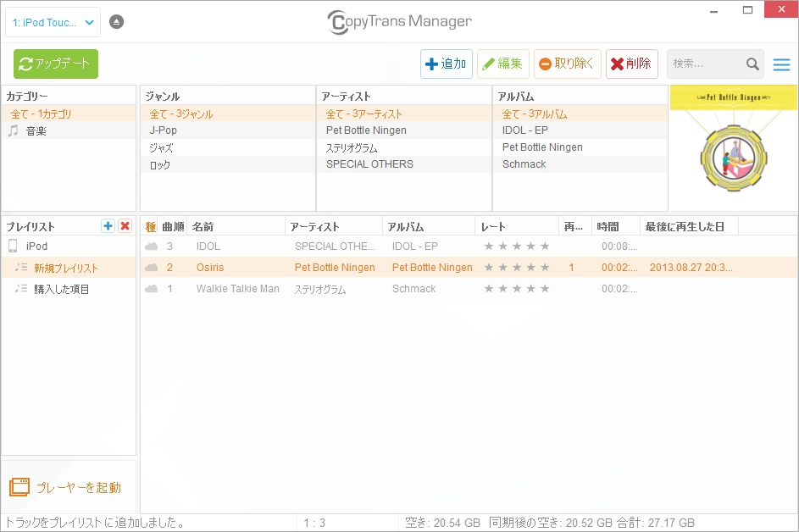Select album Schmack in filter list
799x532 pixels.
(580, 164)
